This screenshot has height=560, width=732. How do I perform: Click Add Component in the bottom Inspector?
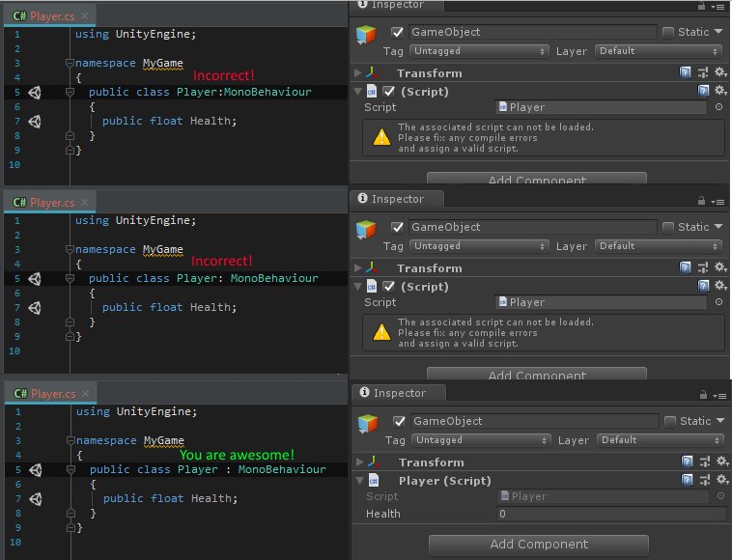click(x=539, y=545)
